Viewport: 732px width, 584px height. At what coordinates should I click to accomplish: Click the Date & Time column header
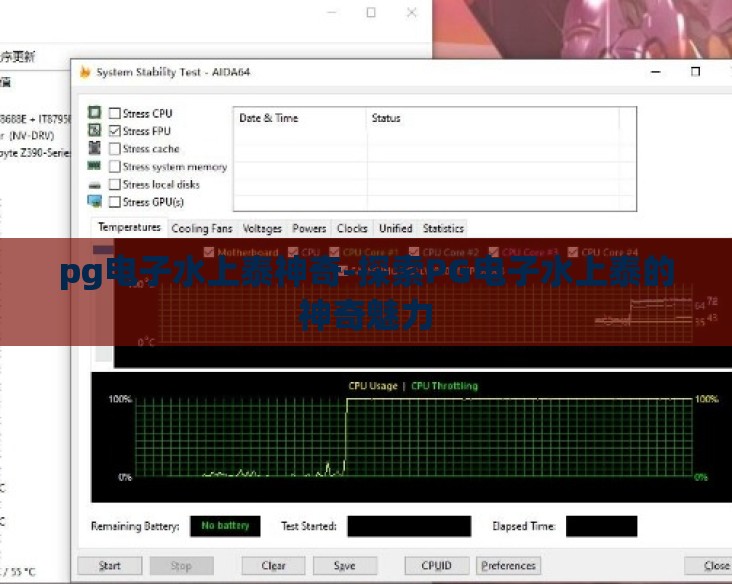[x=300, y=118]
